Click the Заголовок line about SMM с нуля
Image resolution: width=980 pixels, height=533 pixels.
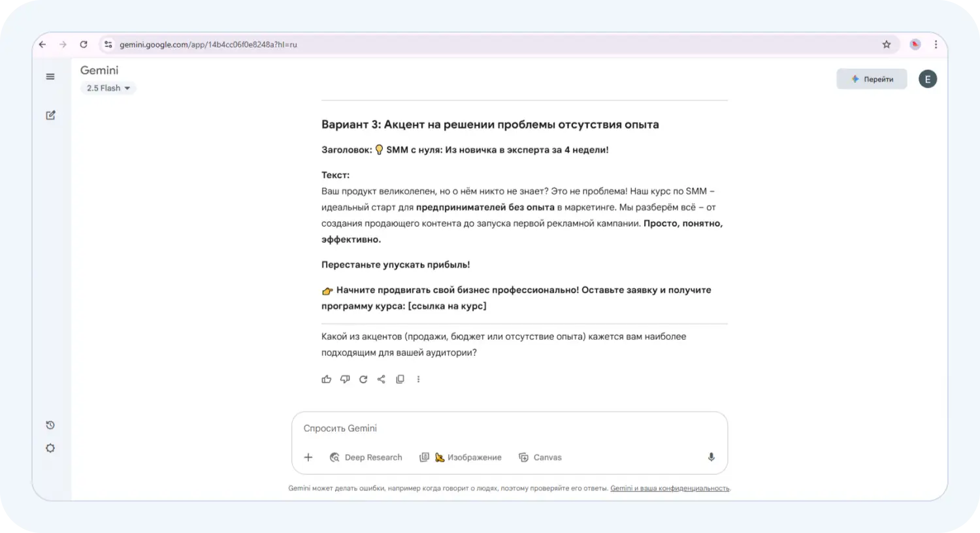pos(465,150)
